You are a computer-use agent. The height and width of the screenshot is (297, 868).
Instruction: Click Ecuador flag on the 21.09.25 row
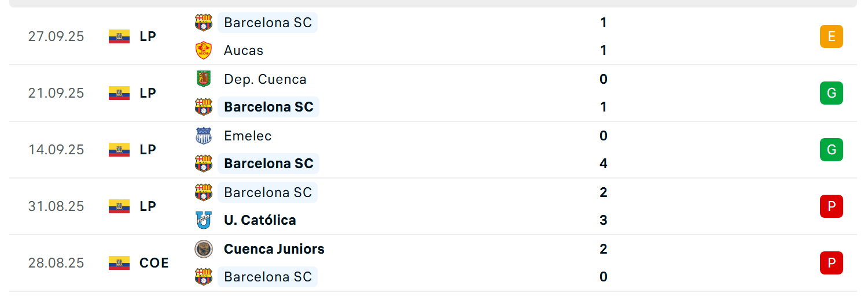(x=119, y=93)
